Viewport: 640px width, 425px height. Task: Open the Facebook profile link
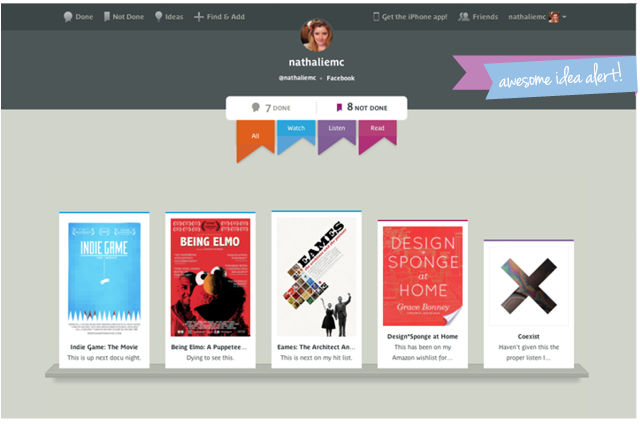coord(339,77)
